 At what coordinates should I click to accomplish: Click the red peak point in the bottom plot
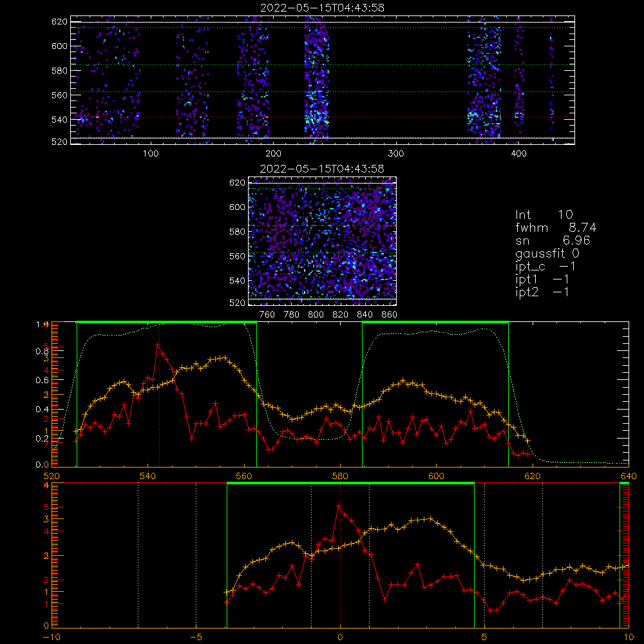point(339,506)
